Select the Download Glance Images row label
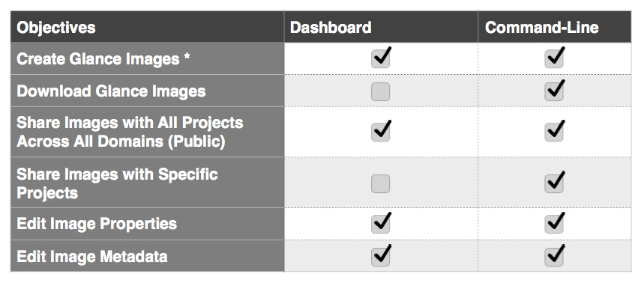Image resolution: width=644 pixels, height=286 pixels. tap(111, 91)
